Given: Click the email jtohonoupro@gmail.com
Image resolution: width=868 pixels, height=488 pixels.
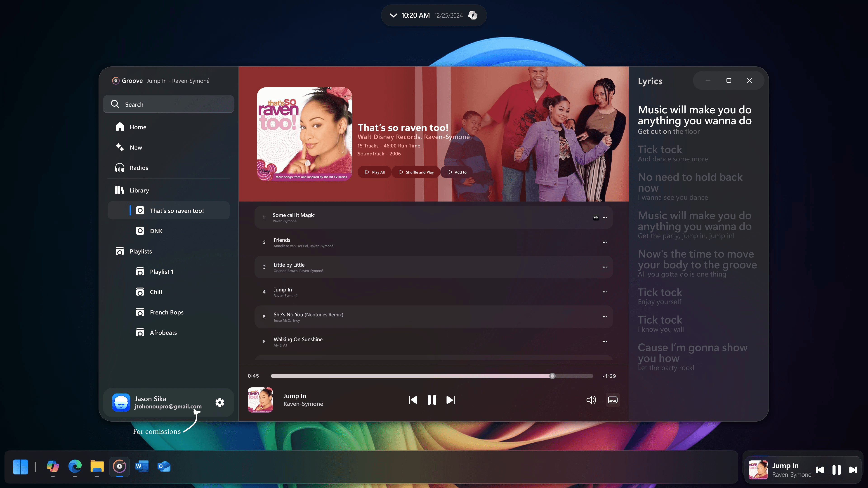Looking at the screenshot, I should pyautogui.click(x=168, y=406).
